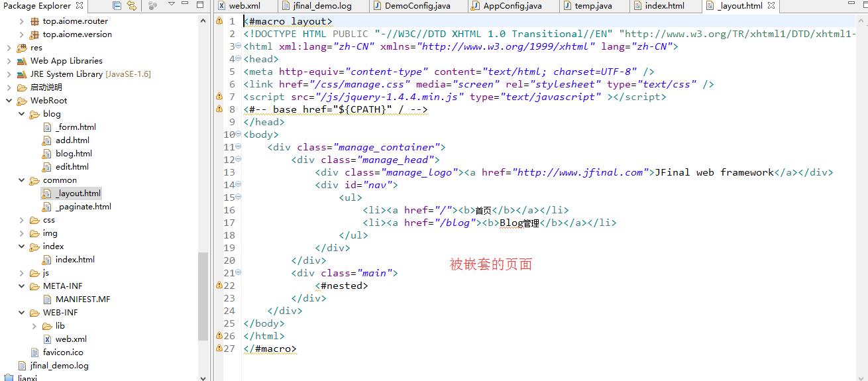The width and height of the screenshot is (868, 381).
Task: Click the Collapse All icon in Package Explorer
Action: [x=117, y=6]
